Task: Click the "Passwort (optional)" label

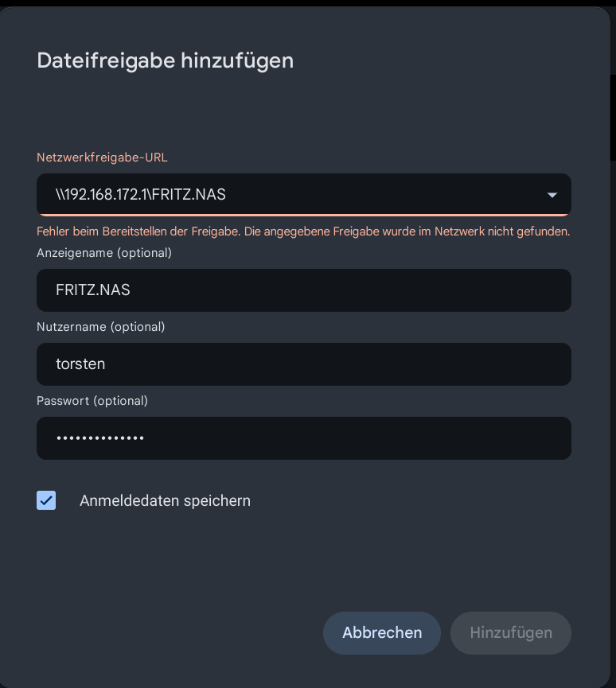Action: (92, 401)
